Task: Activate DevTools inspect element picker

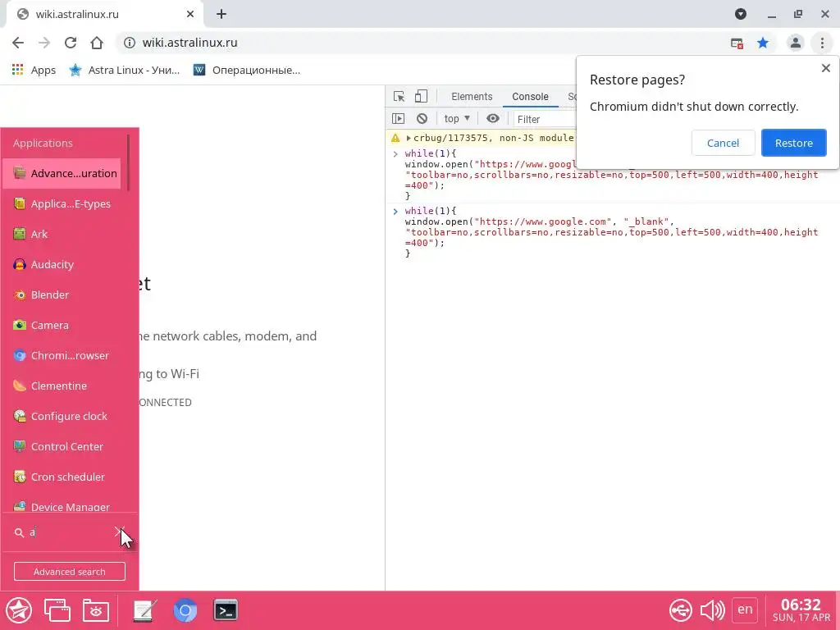Action: [399, 97]
